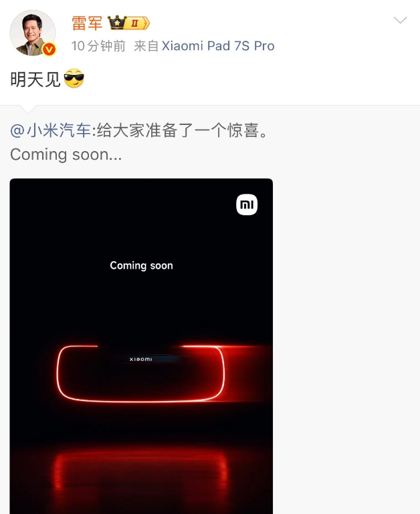The image size is (420, 514).
Task: Tap the sunglasses emoji in the post
Action: coord(74,78)
